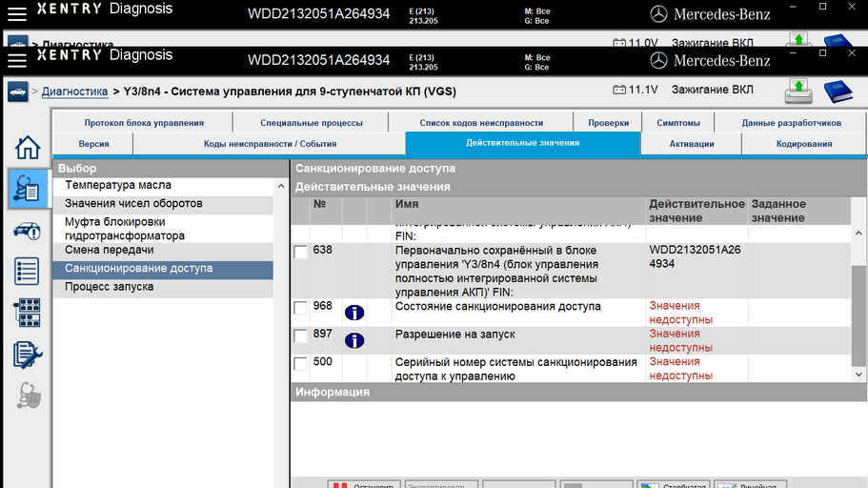Image resolution: width=868 pixels, height=488 pixels.
Task: Select Смена передачи in list
Action: (163, 251)
